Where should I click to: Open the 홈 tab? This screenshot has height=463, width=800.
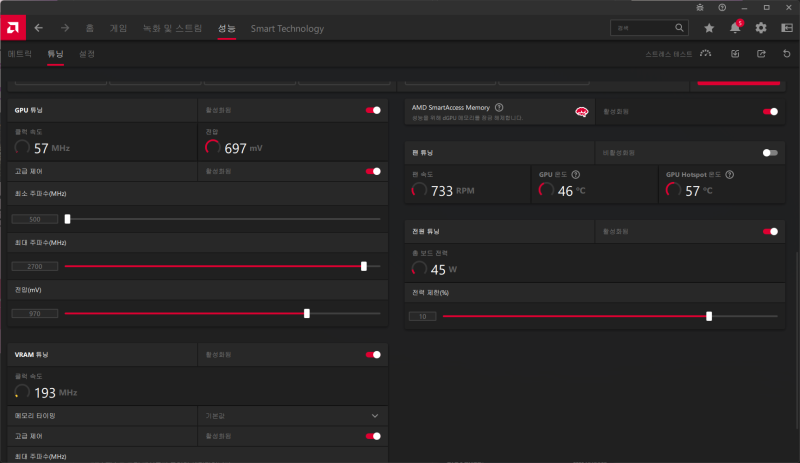[90, 29]
